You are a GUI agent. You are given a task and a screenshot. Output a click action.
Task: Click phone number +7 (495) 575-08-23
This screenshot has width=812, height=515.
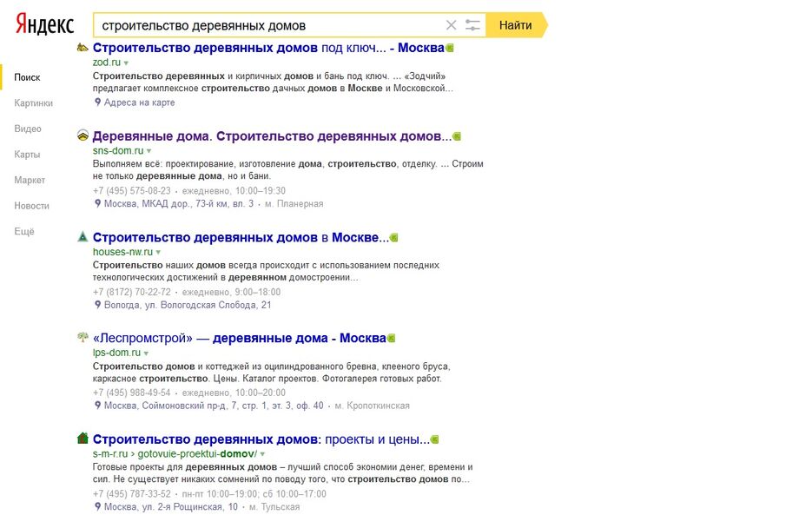click(x=131, y=191)
